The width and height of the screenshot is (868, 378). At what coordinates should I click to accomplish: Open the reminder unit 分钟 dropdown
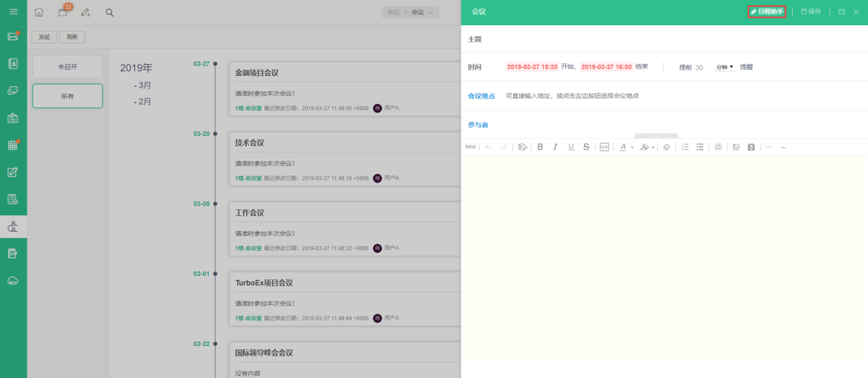[x=724, y=67]
